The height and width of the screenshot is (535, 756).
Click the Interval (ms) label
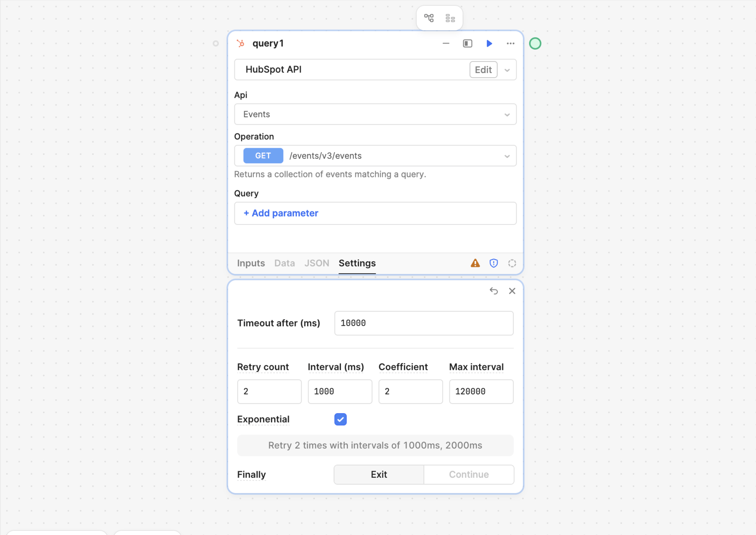336,367
